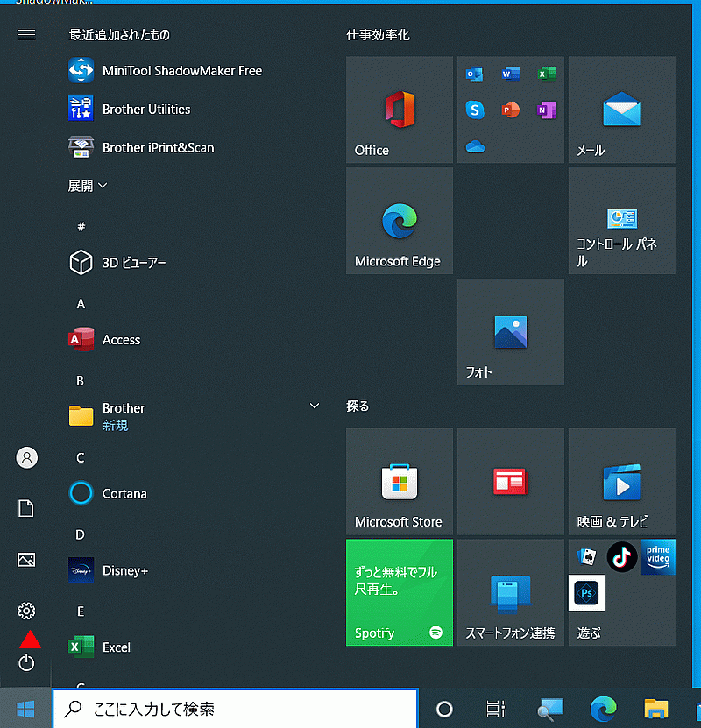Open スマートフォン連携 tile
This screenshot has height=728, width=701.
coord(511,592)
